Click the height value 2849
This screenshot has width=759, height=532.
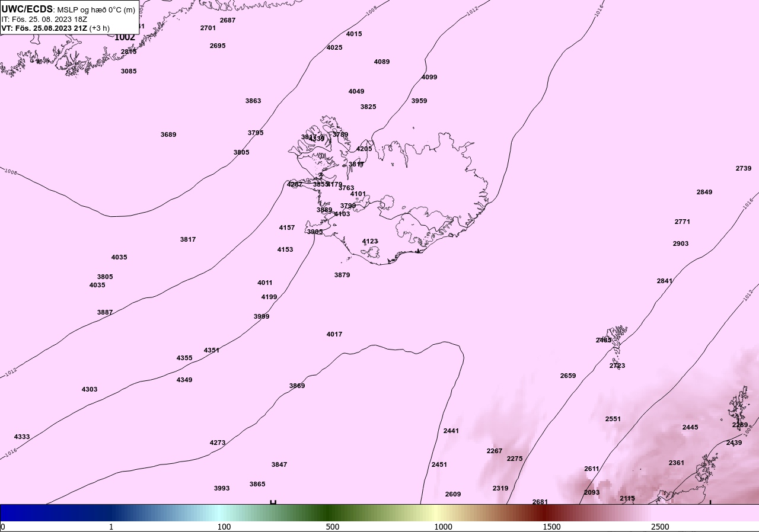704,192
